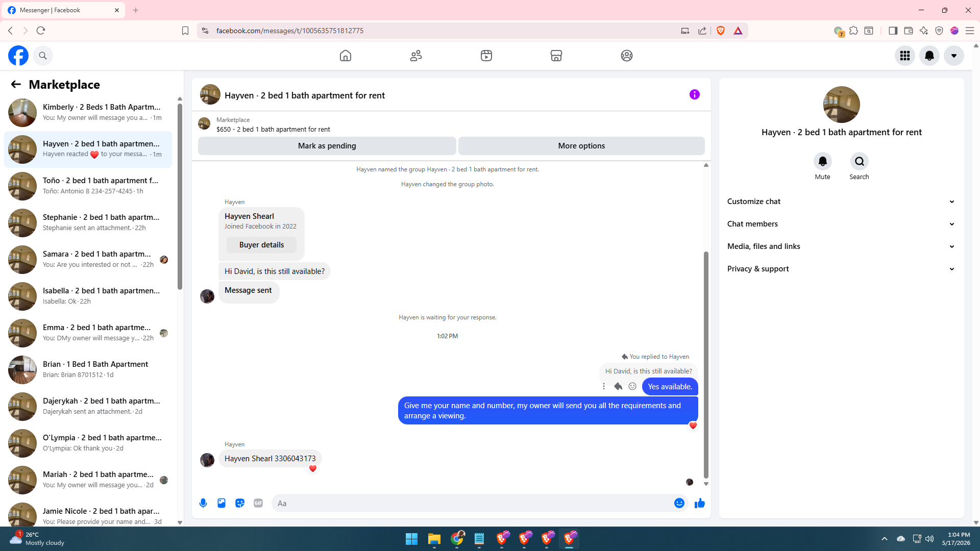Open the emoji picker in the composer
The height and width of the screenshot is (551, 980).
coord(679,503)
